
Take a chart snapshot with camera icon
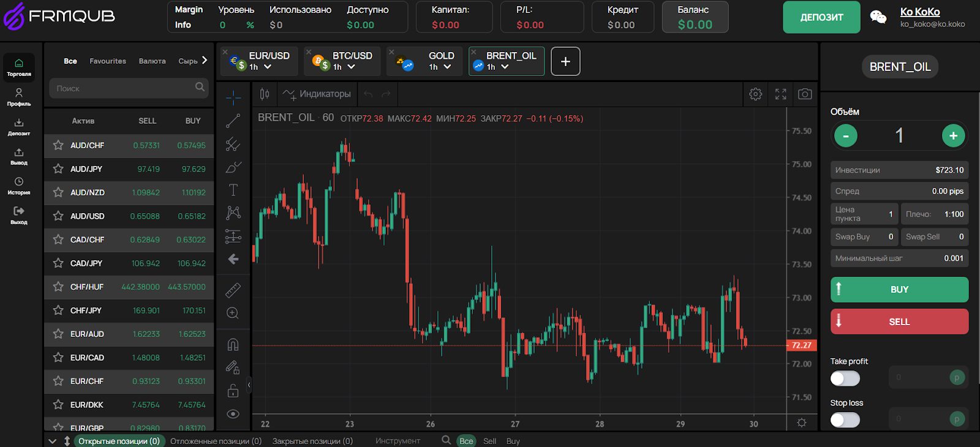805,94
